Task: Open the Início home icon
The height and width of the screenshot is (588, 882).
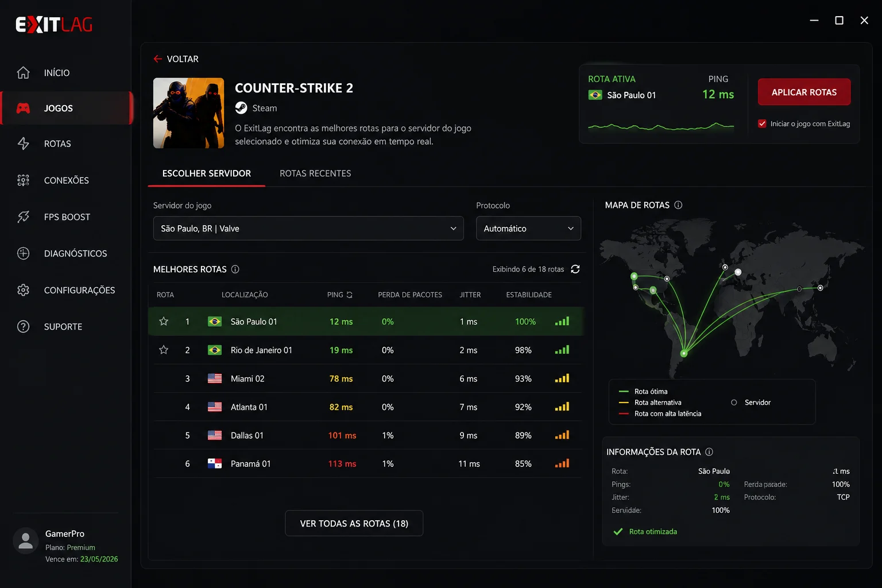Action: (x=23, y=72)
